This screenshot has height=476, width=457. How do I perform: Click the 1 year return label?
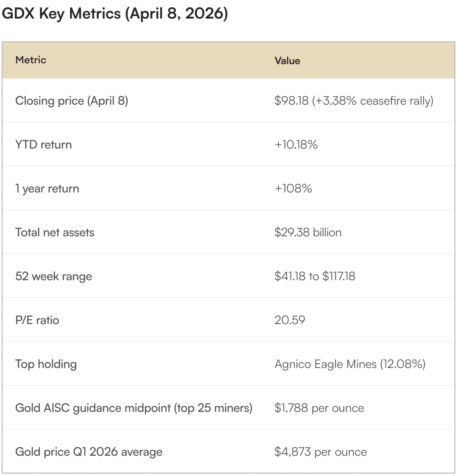point(47,189)
